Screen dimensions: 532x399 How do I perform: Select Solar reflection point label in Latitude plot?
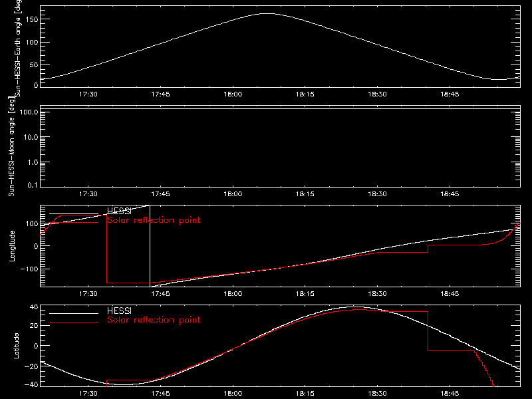[154, 320]
